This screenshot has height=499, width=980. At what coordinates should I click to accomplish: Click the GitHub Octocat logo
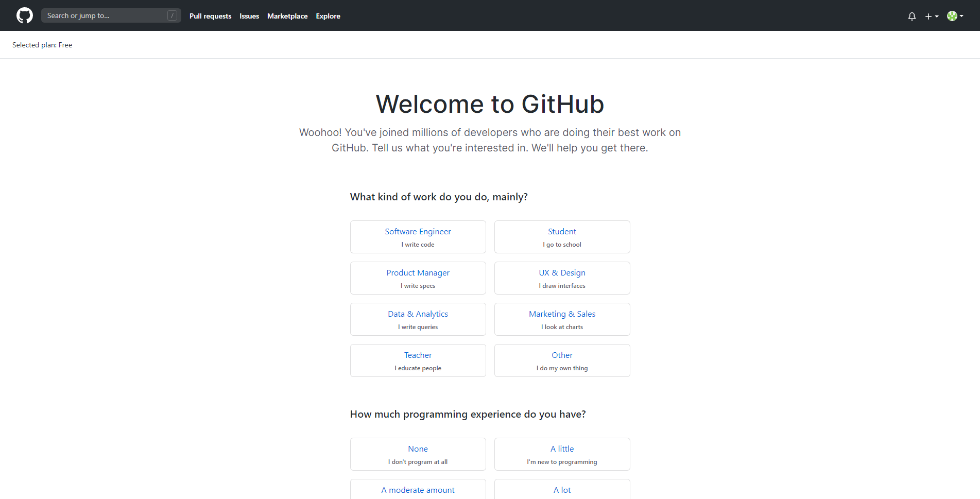point(25,15)
